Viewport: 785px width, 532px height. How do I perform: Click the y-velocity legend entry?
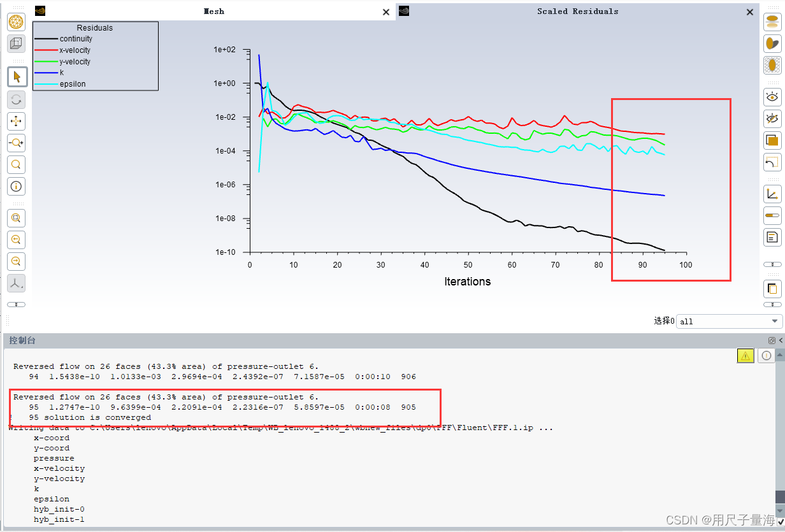pos(62,62)
